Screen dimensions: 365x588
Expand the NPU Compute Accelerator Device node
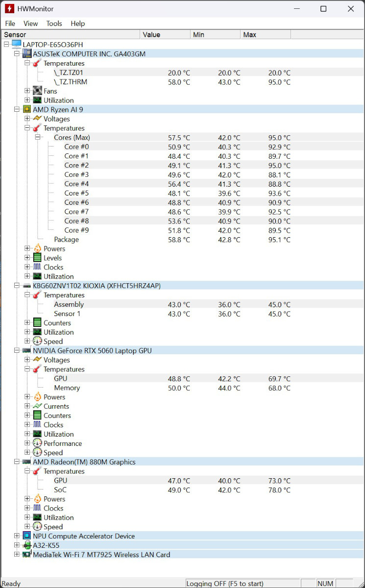[x=17, y=536]
